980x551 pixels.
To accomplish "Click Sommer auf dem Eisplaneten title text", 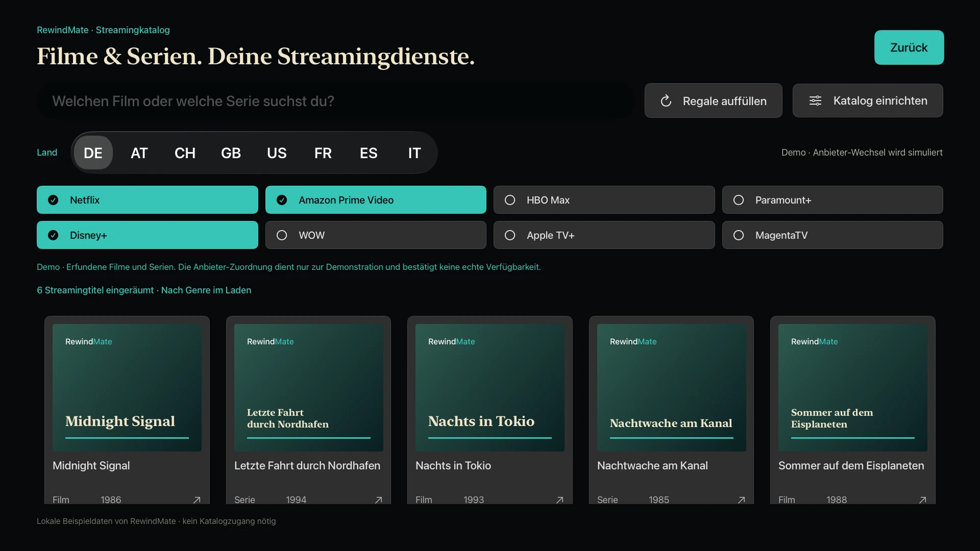I will pos(851,466).
